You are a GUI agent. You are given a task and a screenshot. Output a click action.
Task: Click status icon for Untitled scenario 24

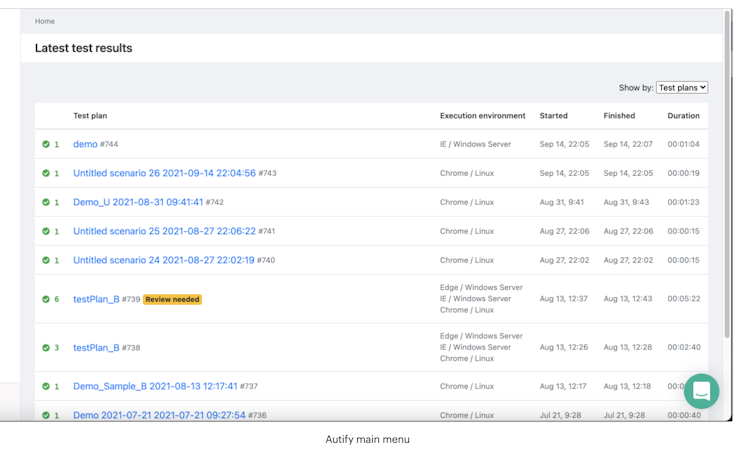click(46, 261)
